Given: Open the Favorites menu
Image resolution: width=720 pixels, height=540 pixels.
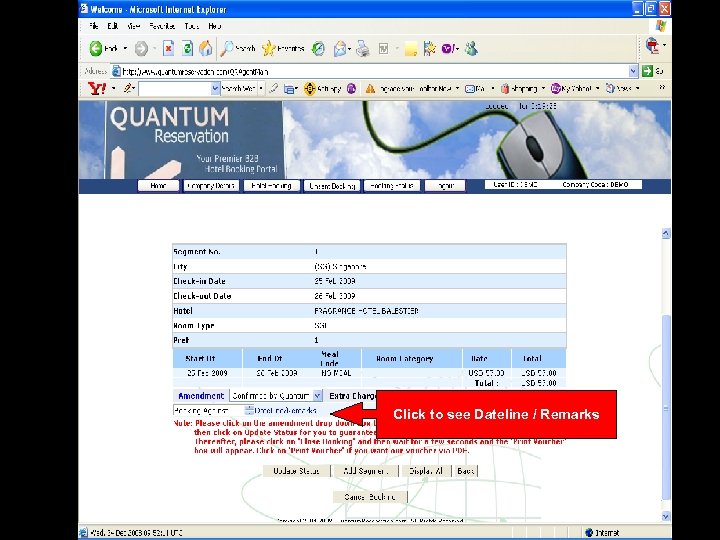Looking at the screenshot, I should click(162, 26).
